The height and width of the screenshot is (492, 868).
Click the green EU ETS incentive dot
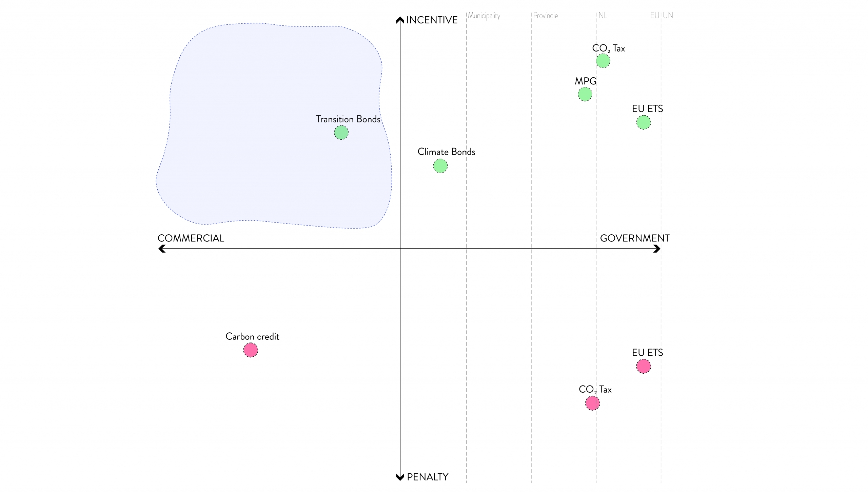tap(644, 122)
